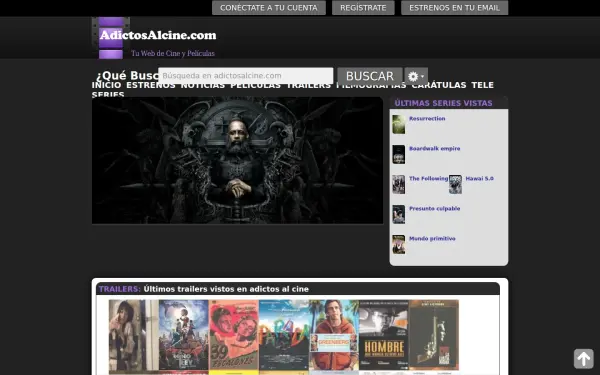The width and height of the screenshot is (600, 375).
Task: Open The Following series link
Action: (428, 178)
